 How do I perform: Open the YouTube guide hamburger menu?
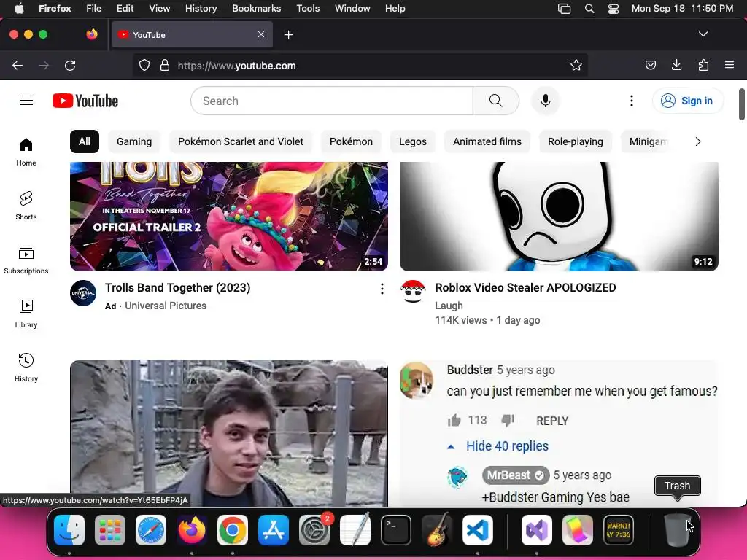[x=26, y=101]
